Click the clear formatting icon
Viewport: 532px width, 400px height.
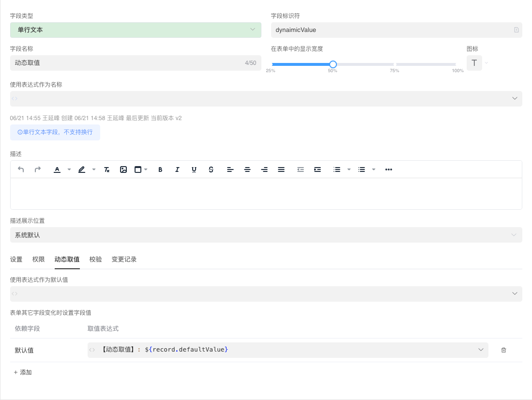107,169
